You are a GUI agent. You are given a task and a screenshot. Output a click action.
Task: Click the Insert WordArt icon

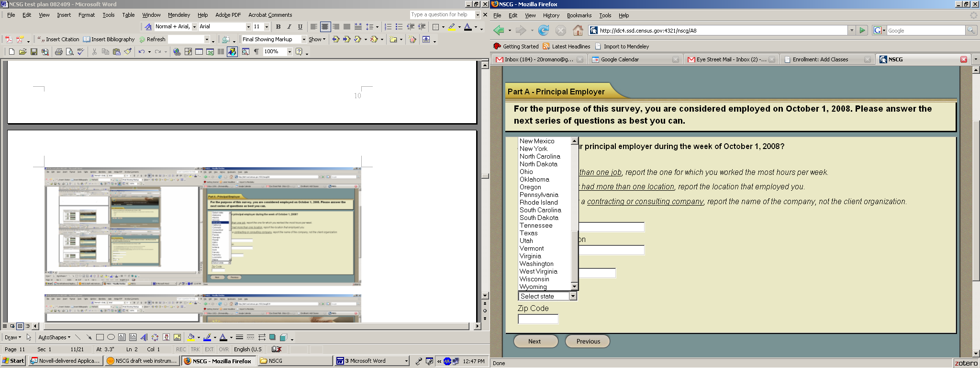(x=144, y=337)
